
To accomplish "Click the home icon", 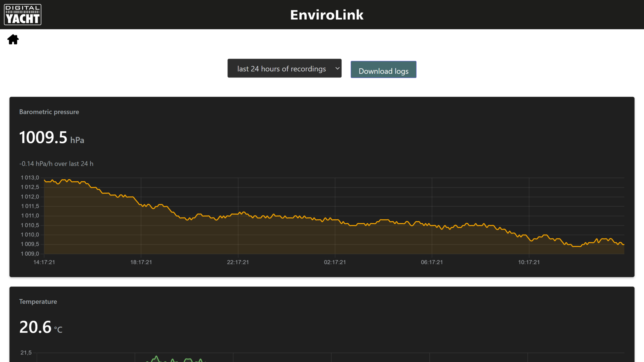I will pos(13,39).
